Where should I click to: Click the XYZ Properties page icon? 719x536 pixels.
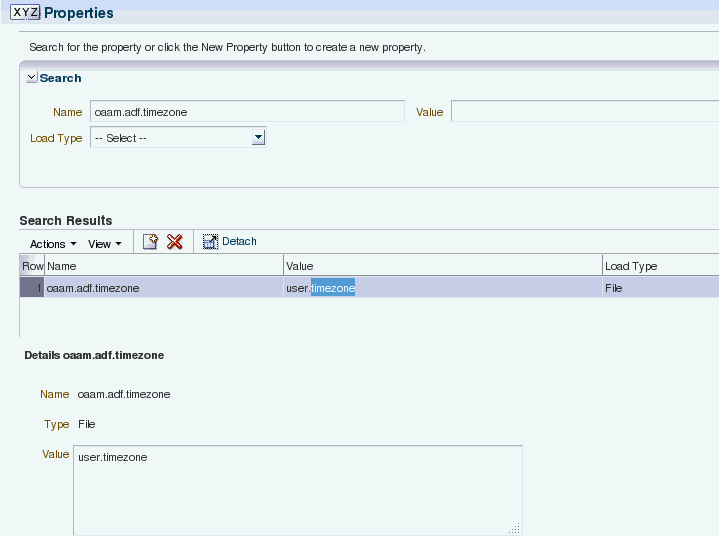[25, 12]
